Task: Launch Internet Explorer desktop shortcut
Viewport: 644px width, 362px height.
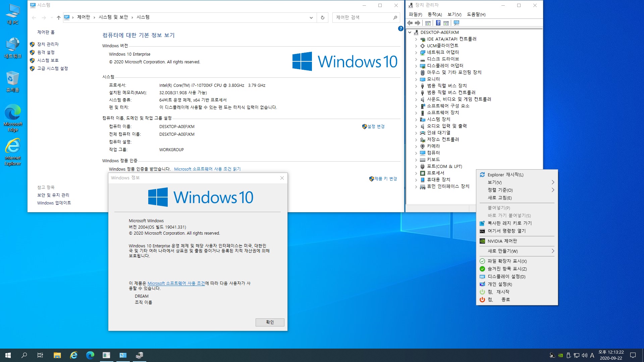Action: tap(13, 152)
